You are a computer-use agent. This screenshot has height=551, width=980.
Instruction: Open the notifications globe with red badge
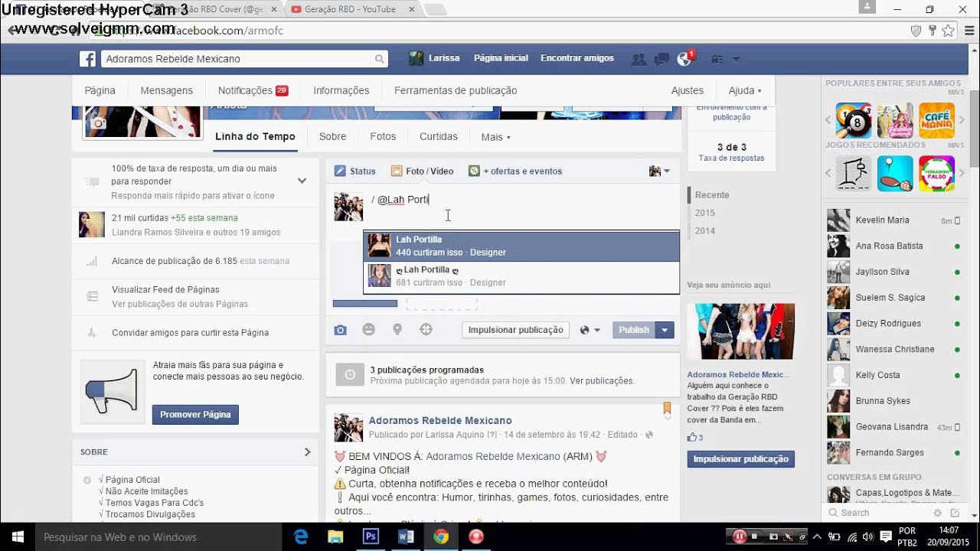pyautogui.click(x=684, y=58)
